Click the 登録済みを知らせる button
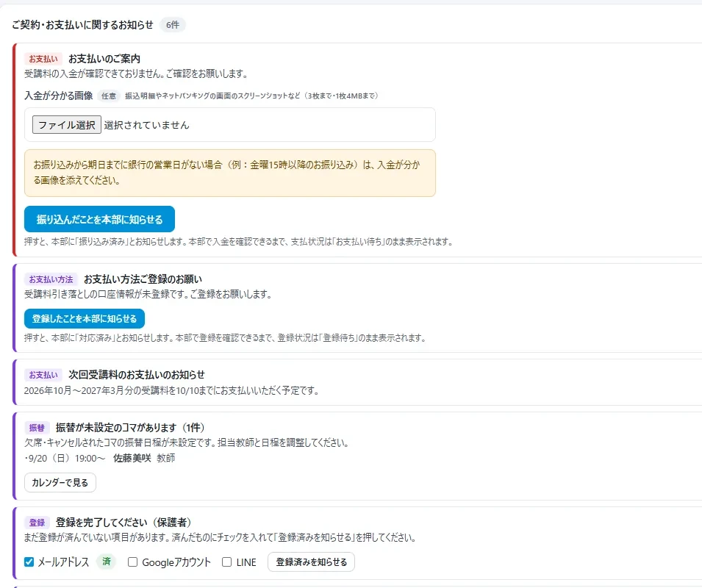702x588 pixels. [311, 562]
